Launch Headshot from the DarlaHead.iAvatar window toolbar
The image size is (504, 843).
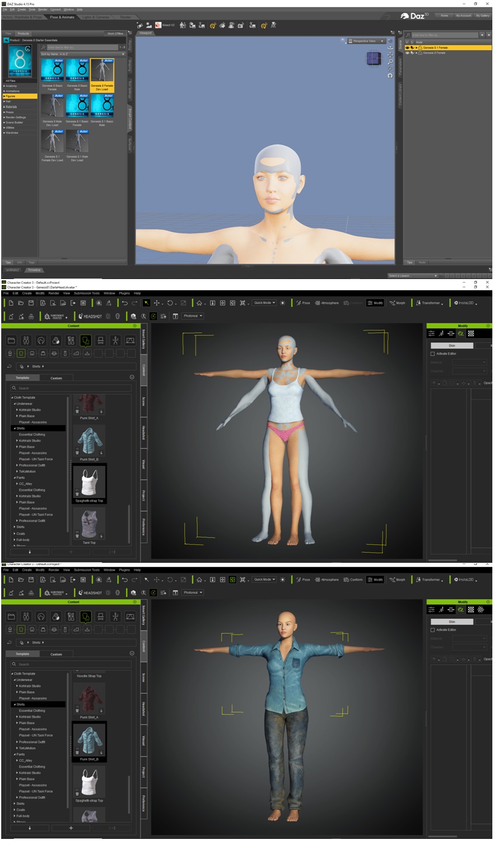coord(90,316)
